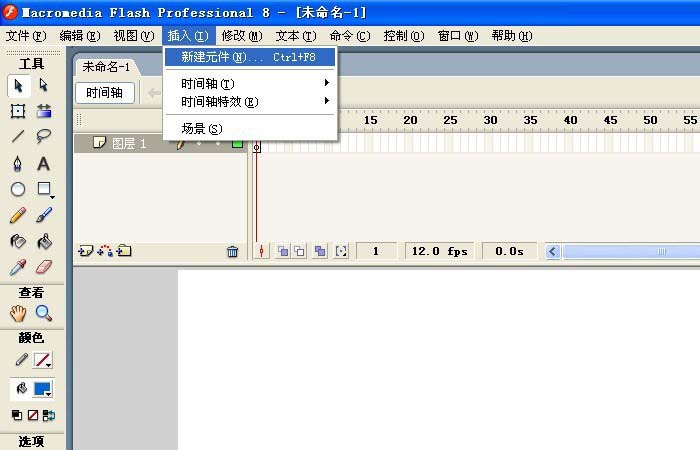The height and width of the screenshot is (450, 700).
Task: Click the timeline horizontal scrollbar thumb
Action: click(631, 252)
